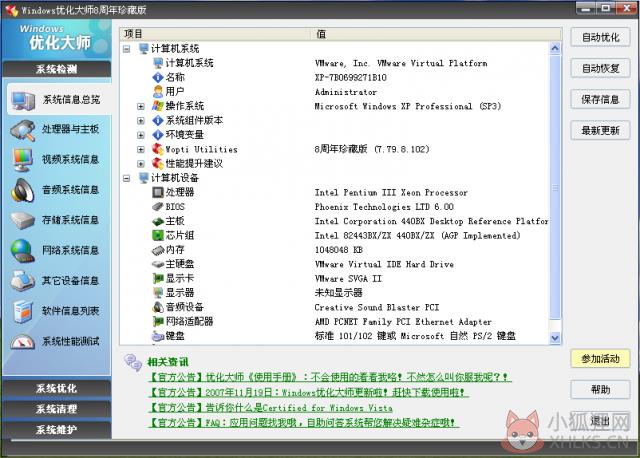This screenshot has height=458, width=640.
Task: Open 系统信息总览 computer icon in sidebar
Action: coord(23,100)
